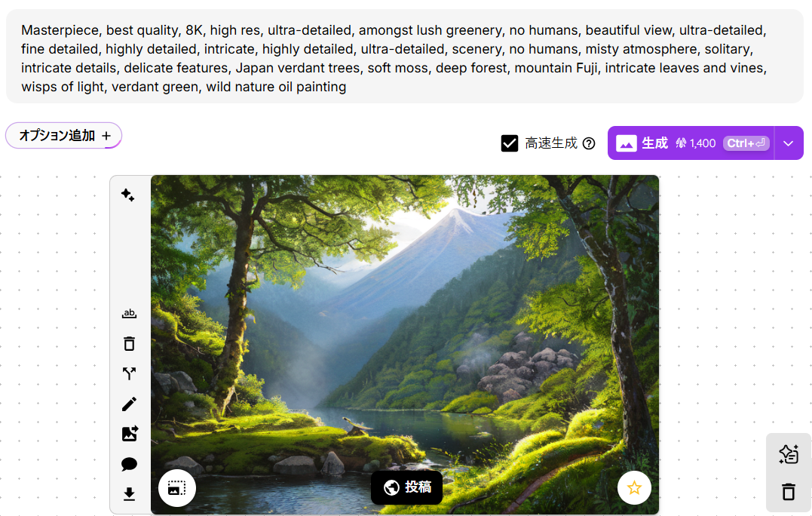Toggle the 高速生成 checkbox

click(x=510, y=143)
